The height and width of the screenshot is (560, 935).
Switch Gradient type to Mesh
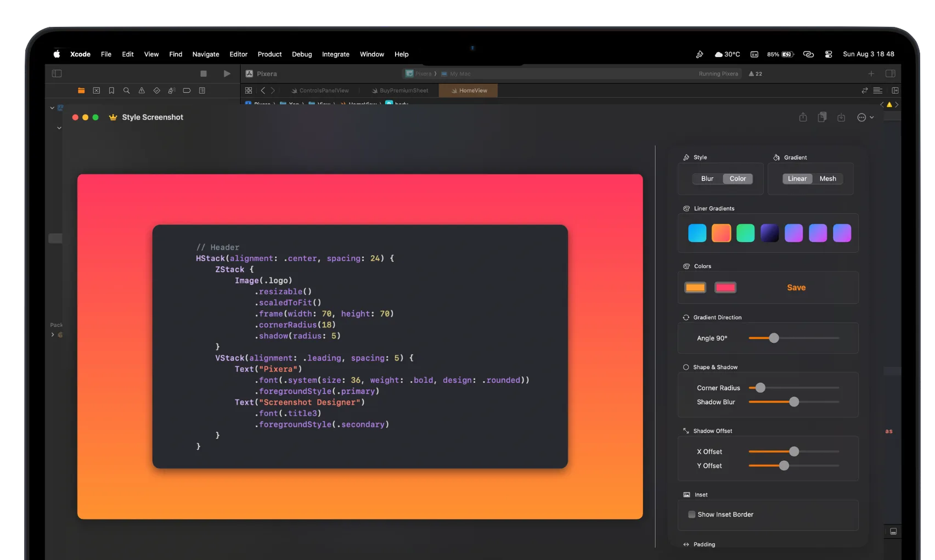point(827,178)
